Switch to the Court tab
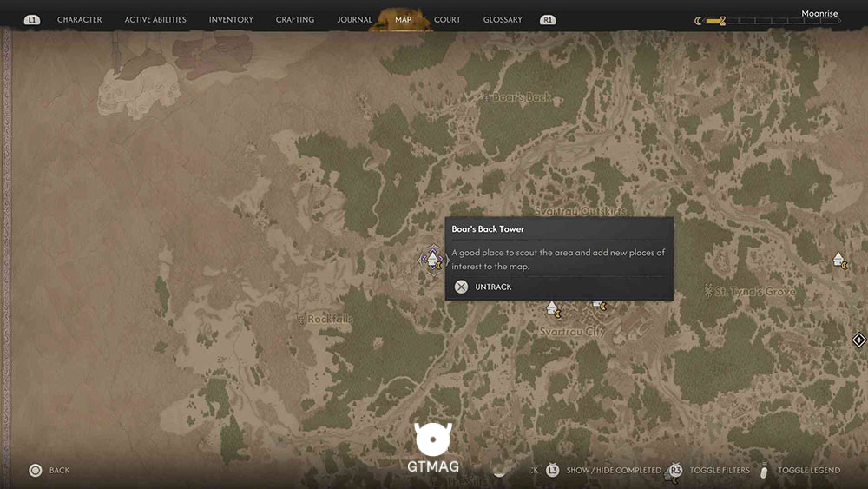Viewport: 868px width, 489px height. coord(447,19)
